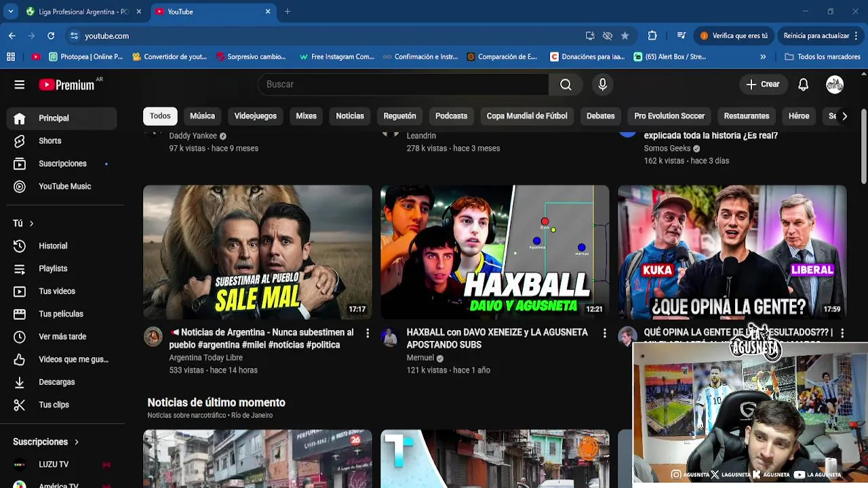Screen dimensions: 868x488
Task: Open Tus películas in sidebar
Action: coord(62,314)
